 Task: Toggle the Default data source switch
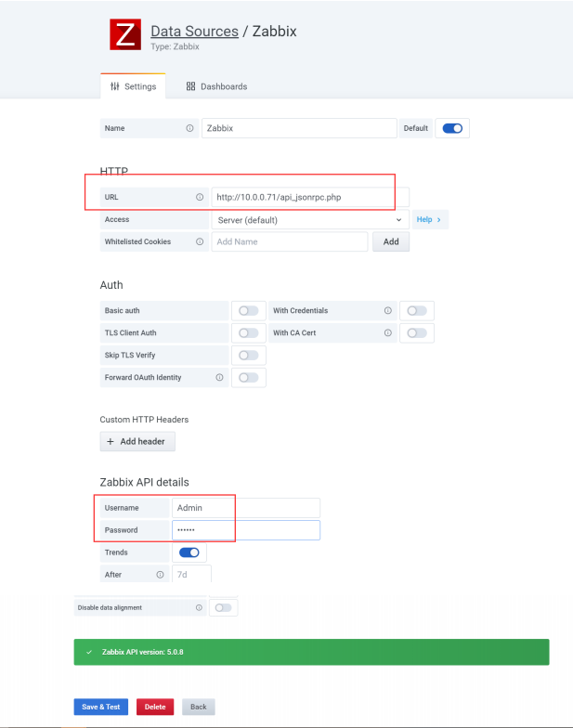(452, 128)
